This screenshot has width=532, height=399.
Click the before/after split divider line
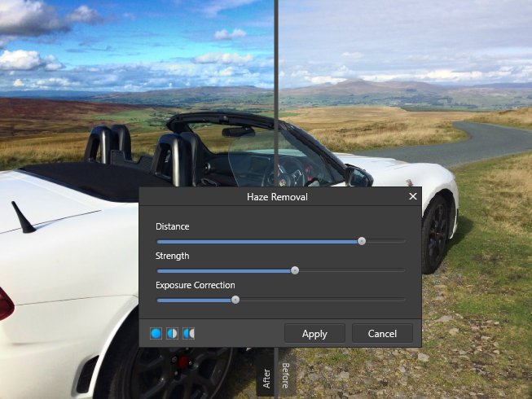[276, 93]
